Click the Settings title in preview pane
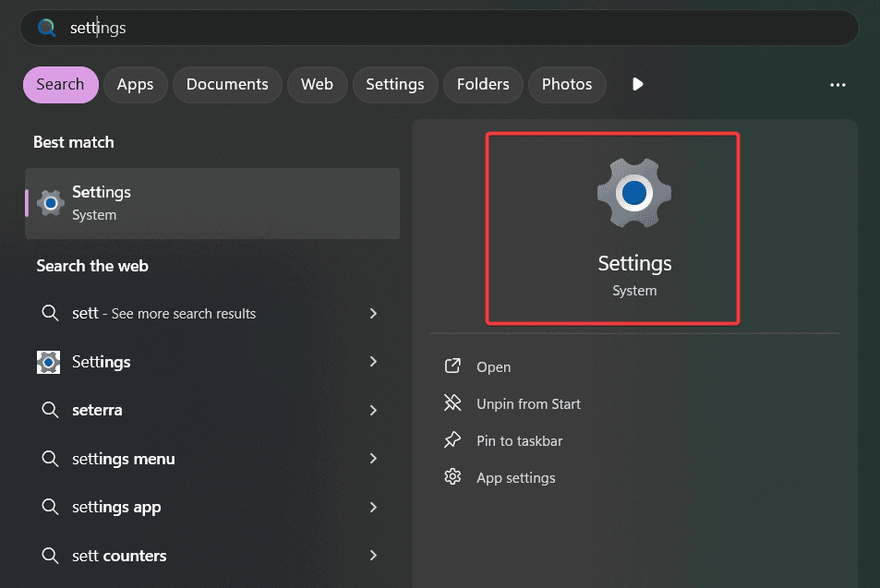Viewport: 880px width, 588px height. pos(634,263)
